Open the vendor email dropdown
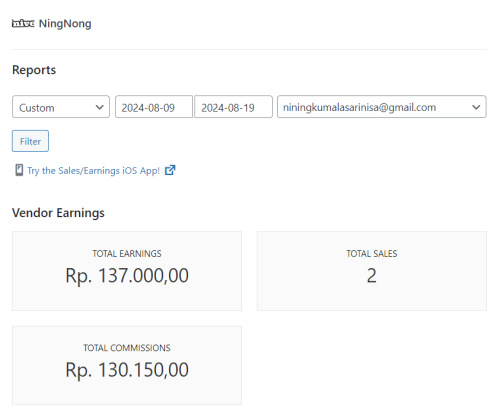The height and width of the screenshot is (417, 500). point(382,107)
